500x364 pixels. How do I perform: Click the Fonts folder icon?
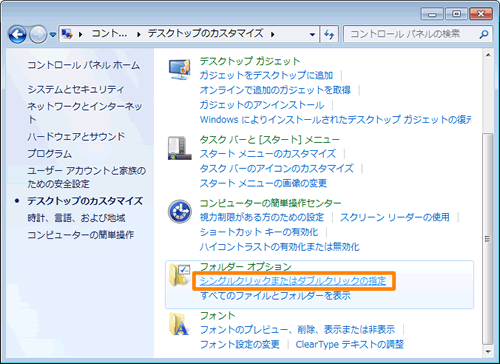(x=179, y=324)
